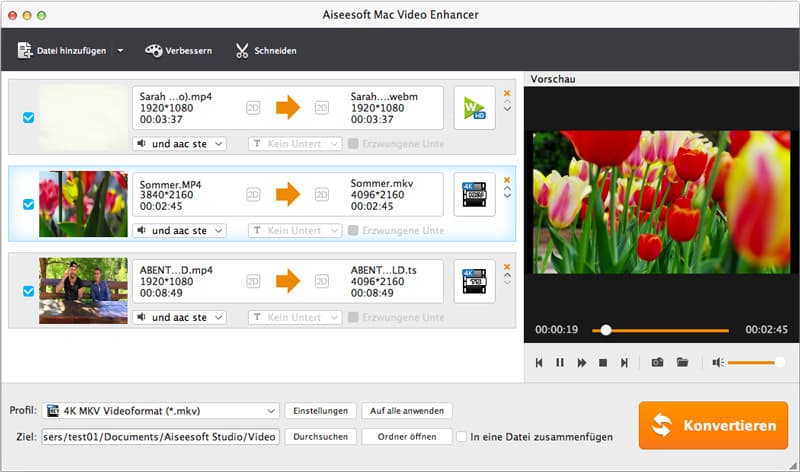Screen dimensions: 800x472
Task: Toggle Erzwungene Untertitel in Sarah row
Action: tap(353, 144)
